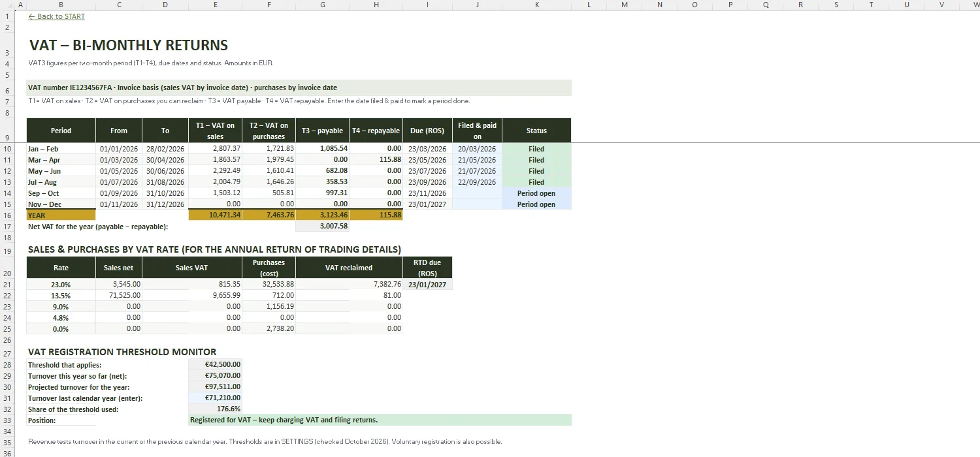Select the VAT REGISTRATION THRESHOLD MONITOR heading
This screenshot has height=457, width=980.
point(122,352)
